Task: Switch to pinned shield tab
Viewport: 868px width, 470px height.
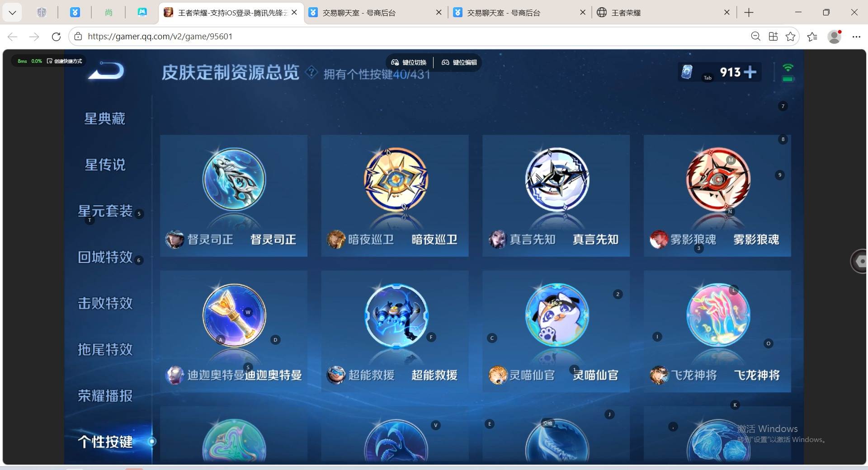Action: pyautogui.click(x=42, y=13)
